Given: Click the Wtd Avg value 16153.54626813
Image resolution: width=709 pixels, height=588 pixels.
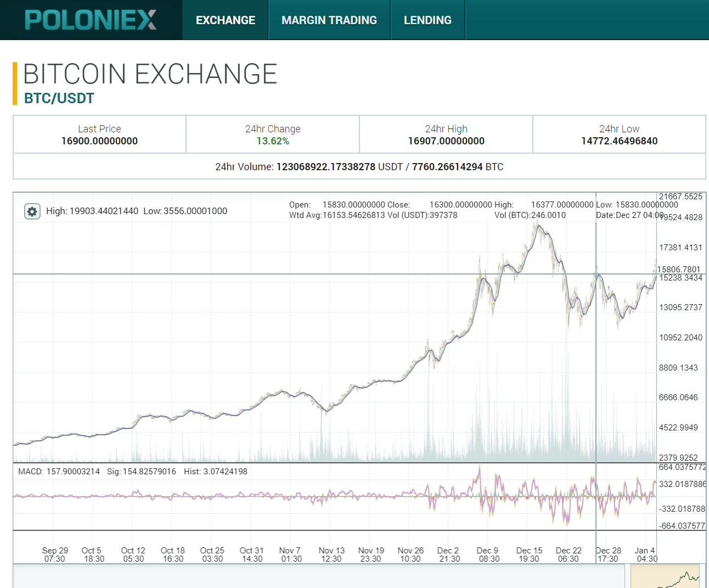Looking at the screenshot, I should click(354, 215).
